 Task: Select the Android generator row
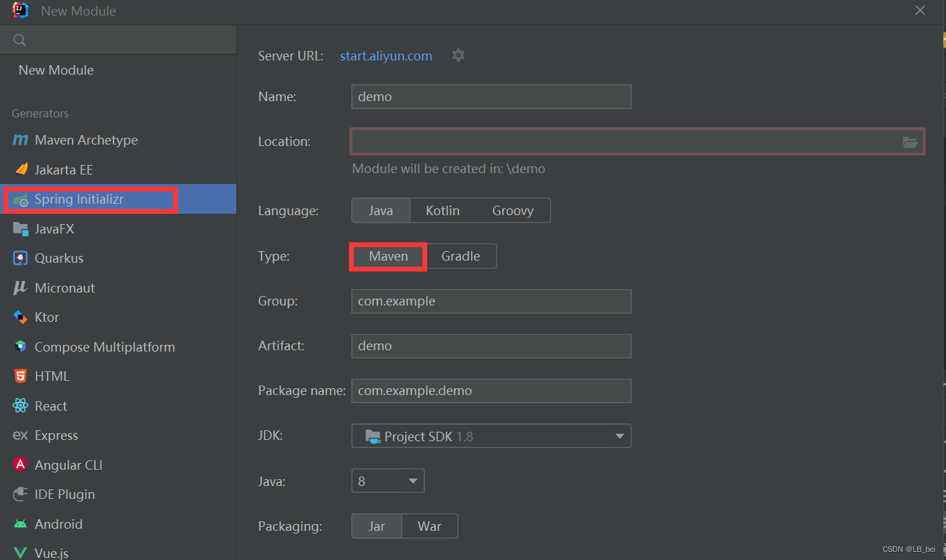tap(118, 524)
